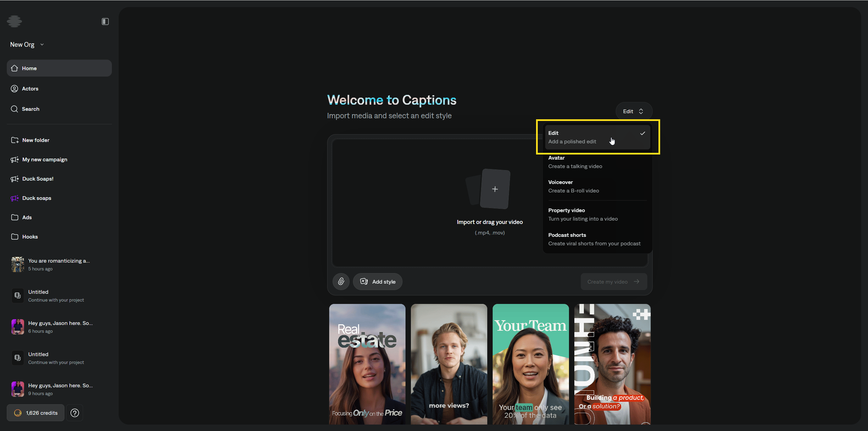Select Avatar 'Create a talking video' option
The image size is (868, 431).
(x=597, y=162)
